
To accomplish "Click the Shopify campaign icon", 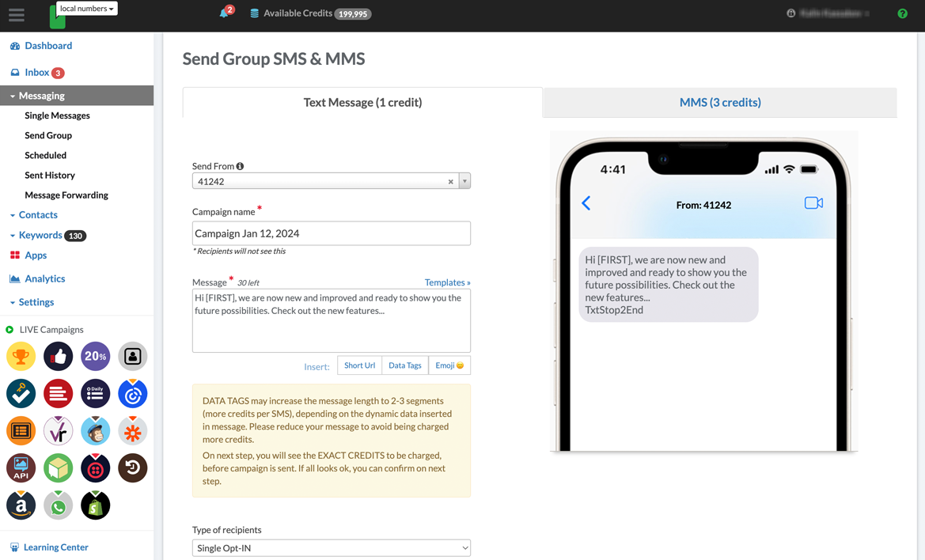I will [95, 505].
